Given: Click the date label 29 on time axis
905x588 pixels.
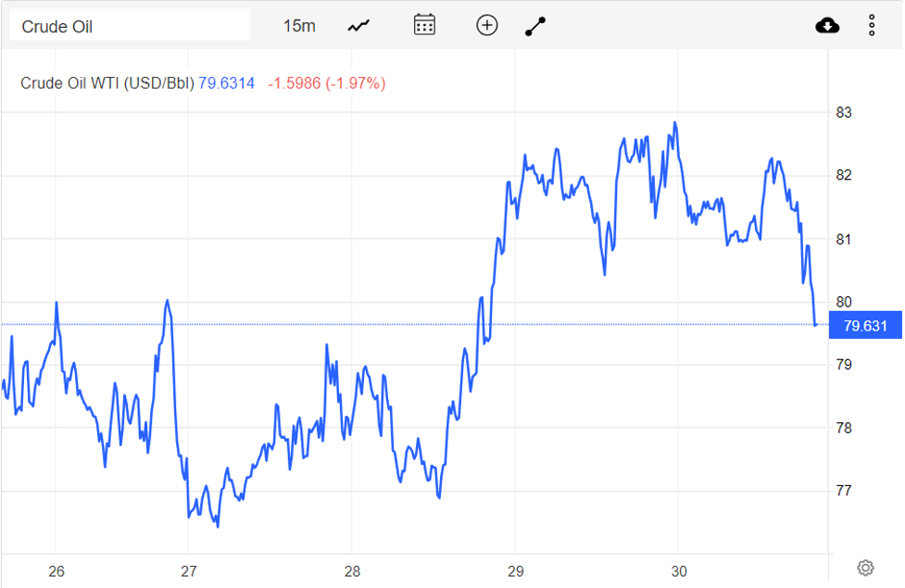Looking at the screenshot, I should [x=516, y=570].
